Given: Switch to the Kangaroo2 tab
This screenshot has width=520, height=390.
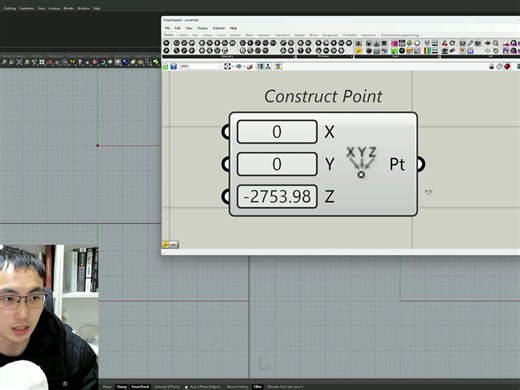Looking at the screenshot, I should tap(330, 35).
